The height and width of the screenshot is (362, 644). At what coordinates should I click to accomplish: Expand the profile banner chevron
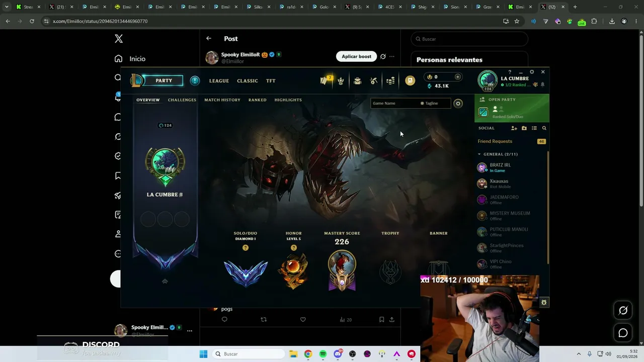point(165,282)
